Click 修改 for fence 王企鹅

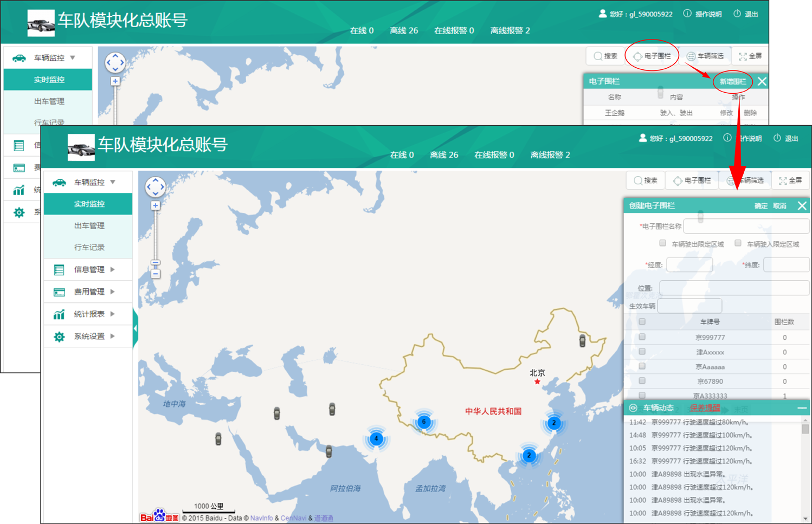pyautogui.click(x=726, y=113)
